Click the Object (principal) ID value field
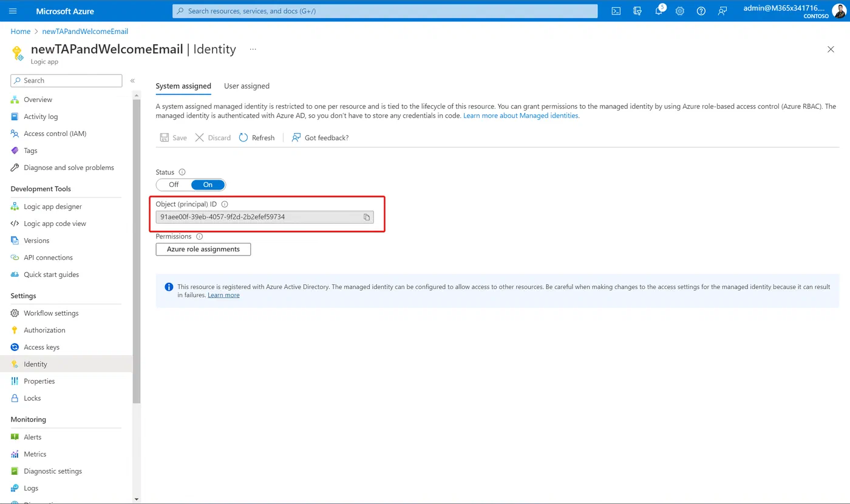This screenshot has height=504, width=850. click(x=265, y=217)
